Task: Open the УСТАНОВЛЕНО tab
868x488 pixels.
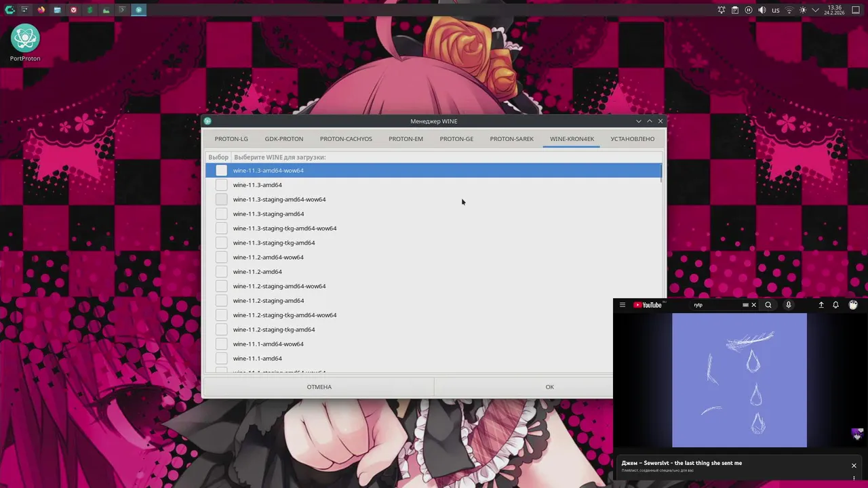Action: [x=632, y=139]
